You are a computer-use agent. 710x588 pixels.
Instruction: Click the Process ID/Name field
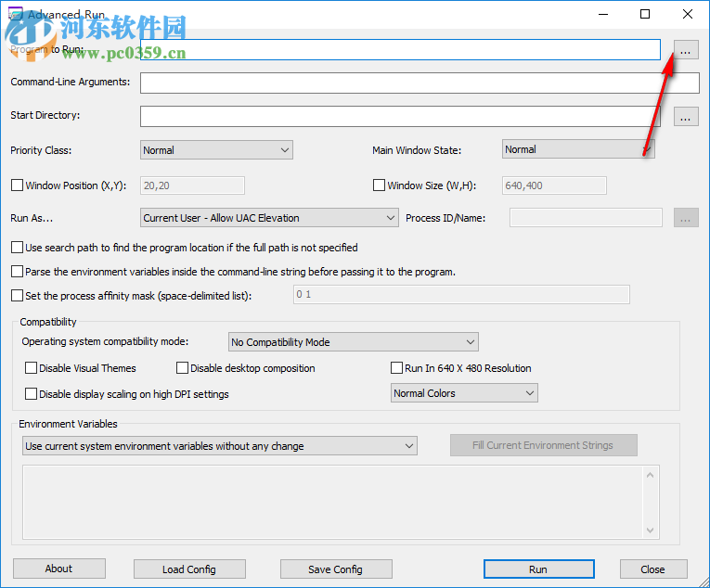586,218
